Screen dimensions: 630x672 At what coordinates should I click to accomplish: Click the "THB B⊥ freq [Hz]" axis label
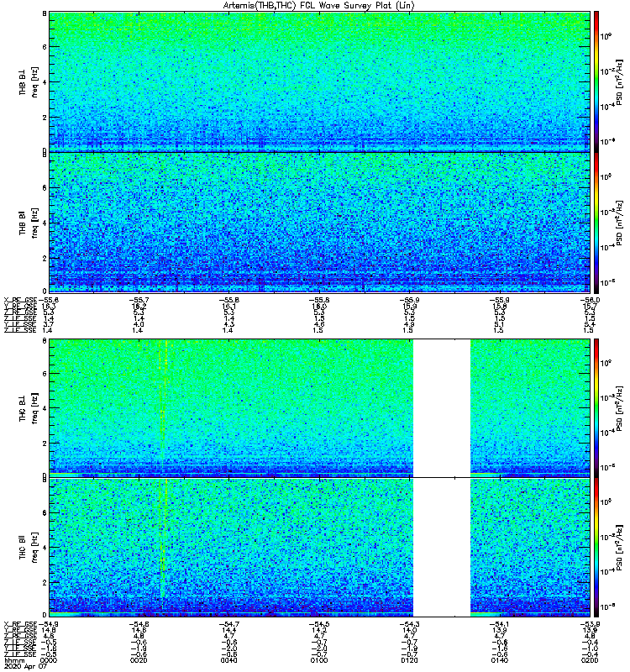29,81
